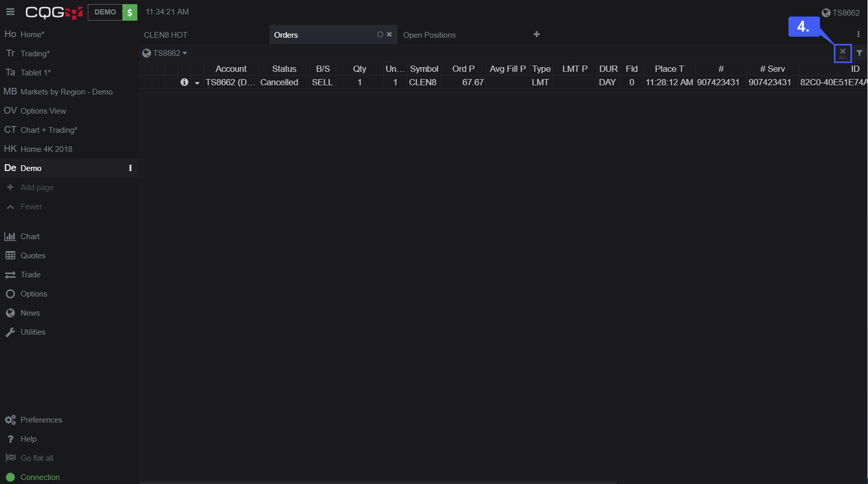The image size is (868, 484).
Task: Close the Orders tab
Action: (x=389, y=35)
